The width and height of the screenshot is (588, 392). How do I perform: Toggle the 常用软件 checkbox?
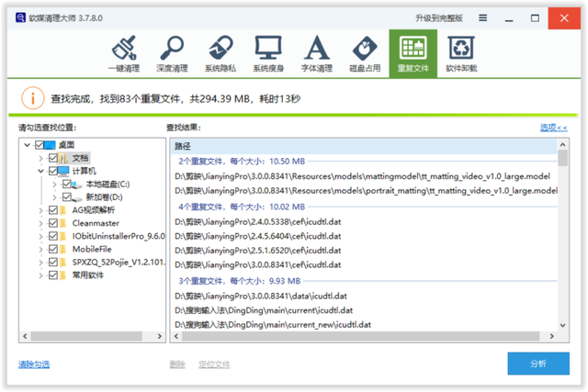point(53,275)
